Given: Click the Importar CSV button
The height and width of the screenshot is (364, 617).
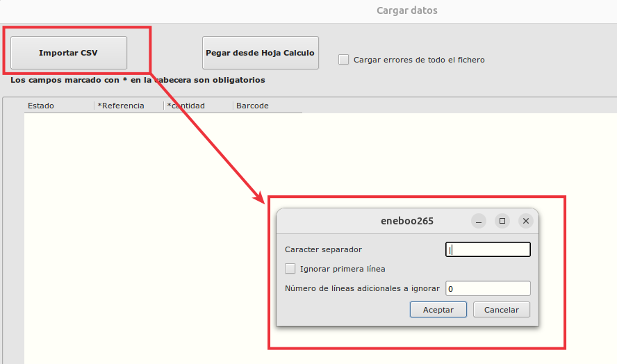Looking at the screenshot, I should [x=68, y=53].
